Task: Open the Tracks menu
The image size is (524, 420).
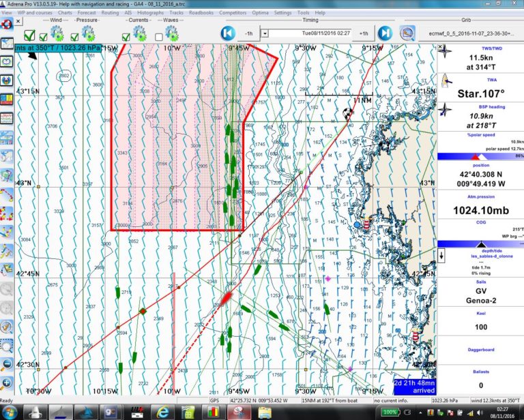Action: click(x=177, y=13)
